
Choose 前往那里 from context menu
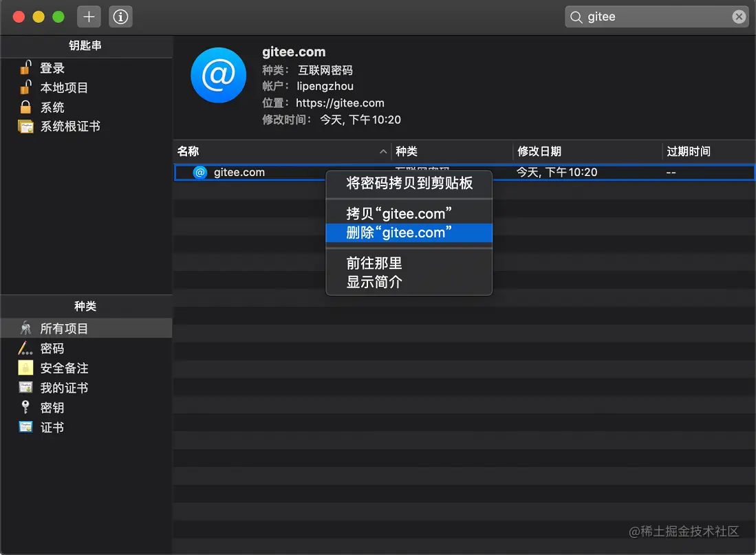409,263
